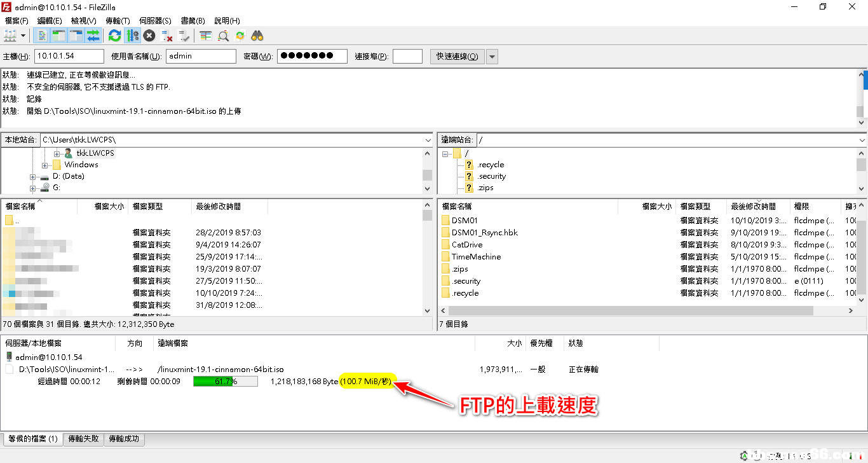Click the 檔案名稱 column header in remote list
This screenshot has width=868, height=463.
pos(458,207)
